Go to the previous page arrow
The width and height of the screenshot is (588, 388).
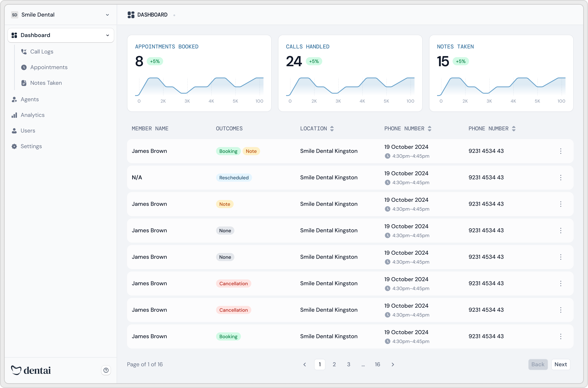pyautogui.click(x=305, y=364)
